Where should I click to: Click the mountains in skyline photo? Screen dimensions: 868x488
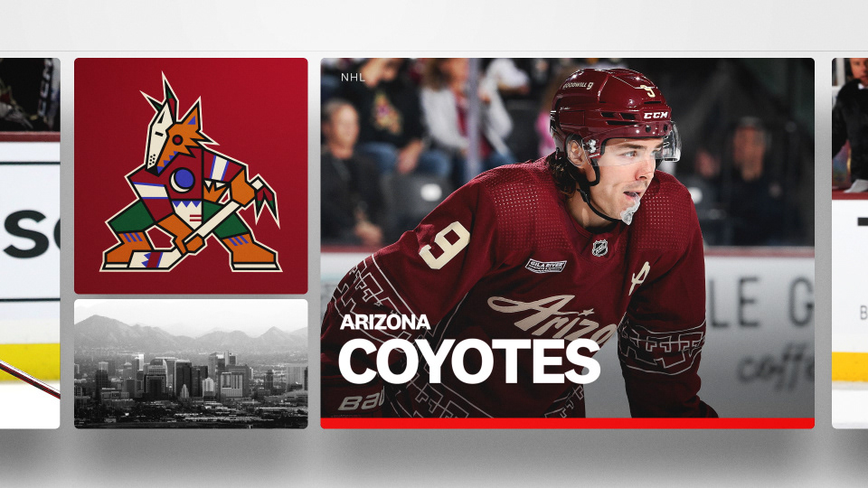tap(191, 333)
